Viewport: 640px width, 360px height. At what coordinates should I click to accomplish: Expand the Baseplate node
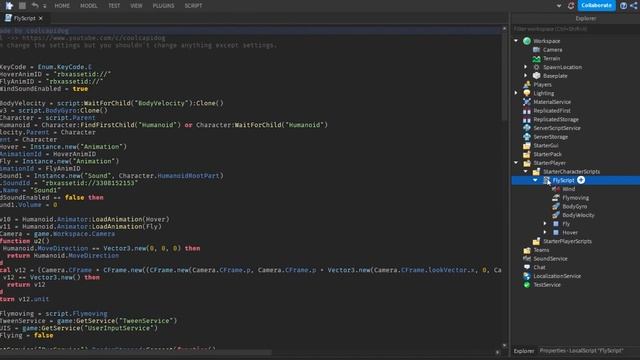click(526, 76)
